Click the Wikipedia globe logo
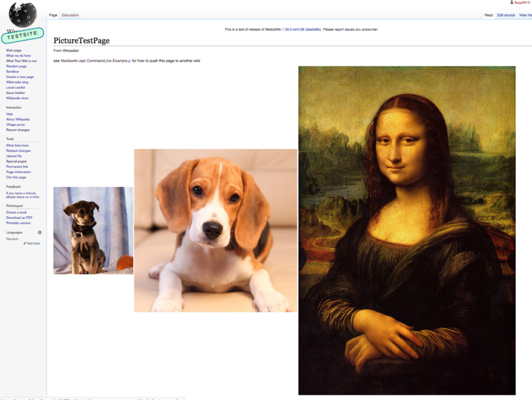This screenshot has width=532, height=400. coord(23,15)
